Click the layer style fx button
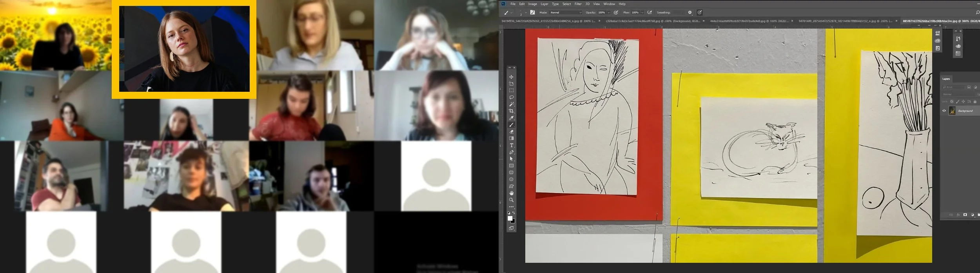980x273 pixels. [x=958, y=215]
